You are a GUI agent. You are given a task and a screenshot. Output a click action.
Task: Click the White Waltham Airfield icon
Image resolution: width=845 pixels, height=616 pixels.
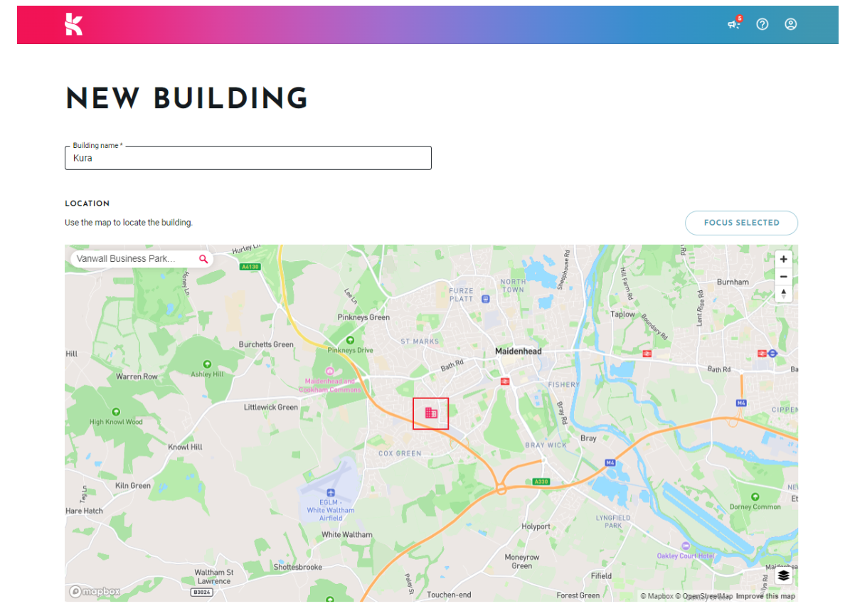[331, 492]
